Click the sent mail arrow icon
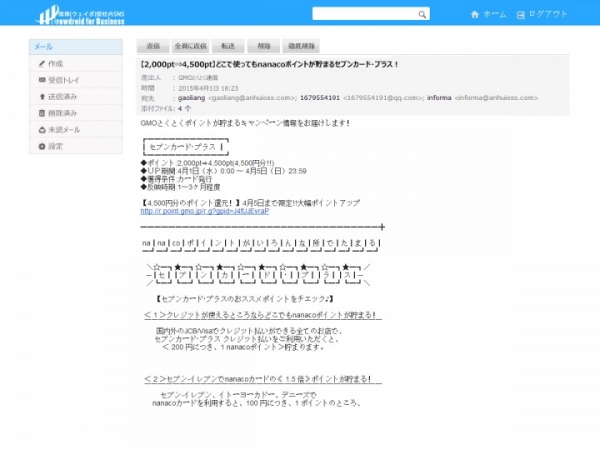Screen dimensions: 600x450 (42, 96)
